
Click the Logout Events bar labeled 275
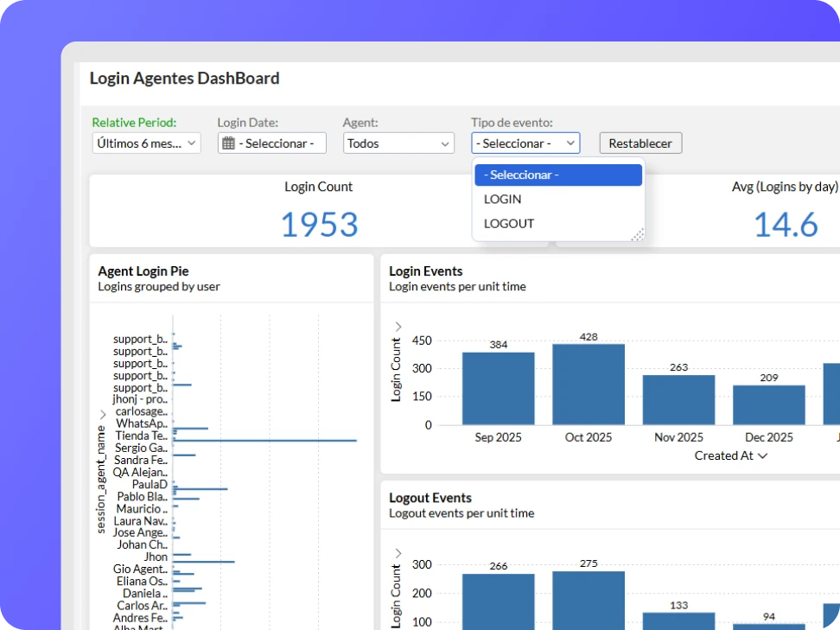(589, 600)
